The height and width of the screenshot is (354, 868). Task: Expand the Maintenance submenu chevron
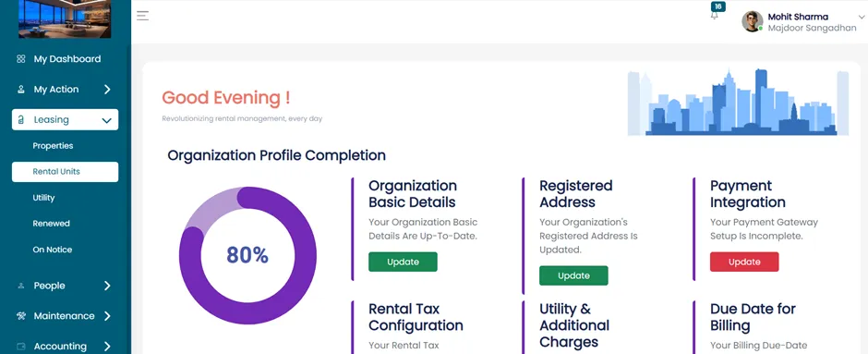107,316
